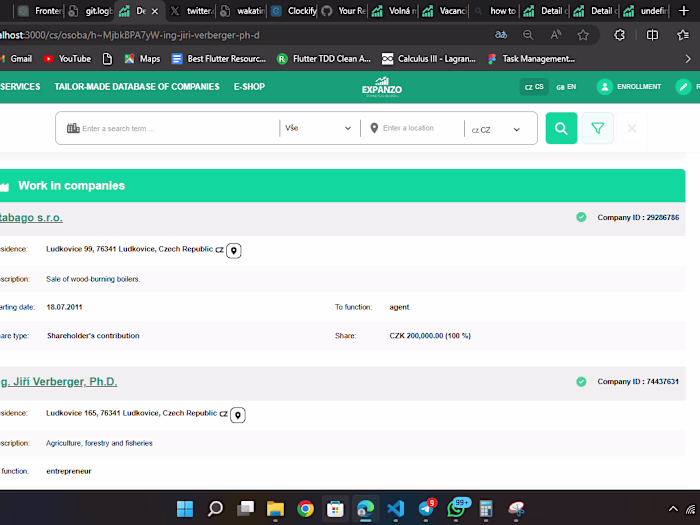Screen dimensions: 700x525
Task: Click browser zoom out magnifier icon
Action: tap(528, 35)
